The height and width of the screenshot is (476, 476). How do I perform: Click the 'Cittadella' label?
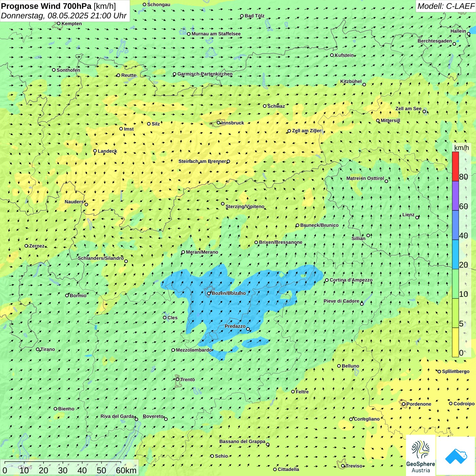[288, 469]
